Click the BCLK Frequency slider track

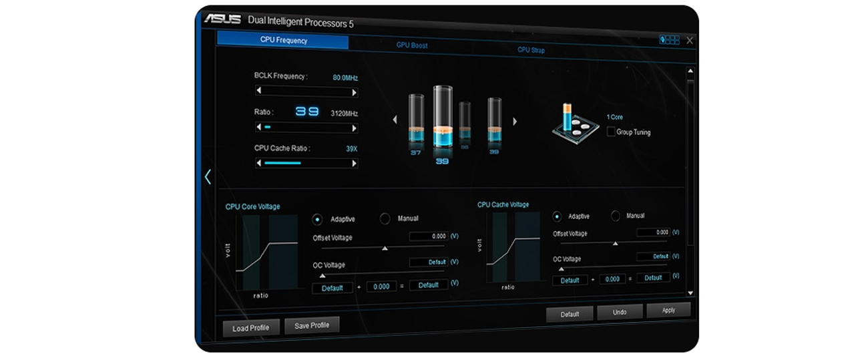306,92
